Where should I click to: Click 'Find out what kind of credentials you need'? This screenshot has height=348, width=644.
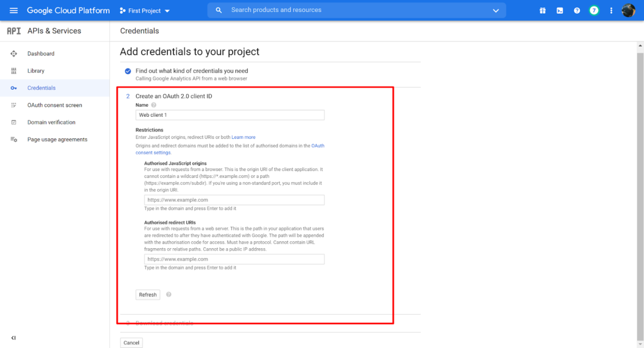click(192, 71)
